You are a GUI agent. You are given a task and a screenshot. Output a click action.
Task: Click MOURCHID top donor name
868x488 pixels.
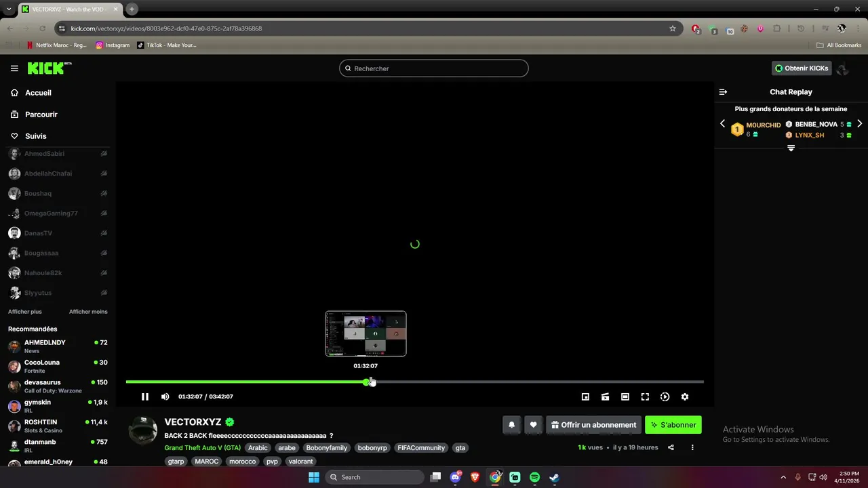pos(764,125)
